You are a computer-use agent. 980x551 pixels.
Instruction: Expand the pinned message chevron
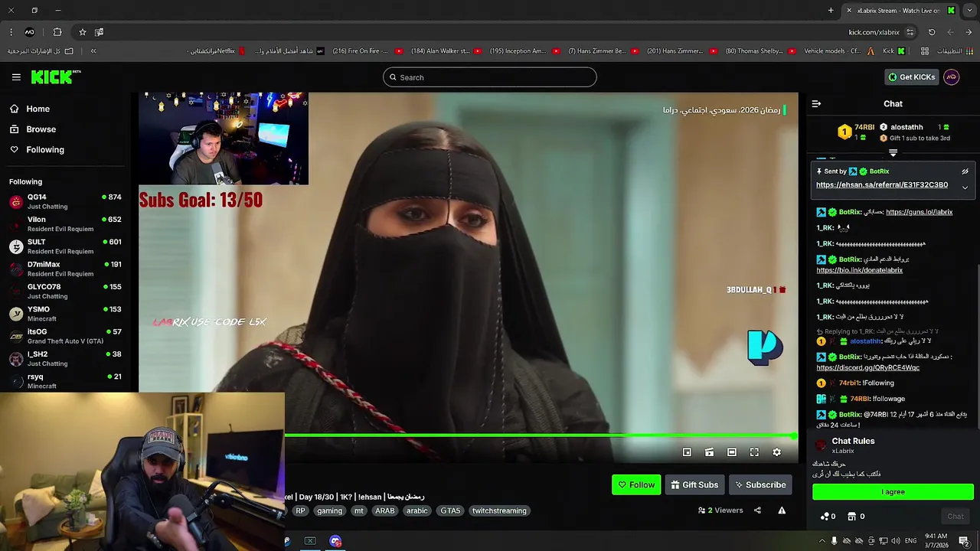click(x=965, y=187)
